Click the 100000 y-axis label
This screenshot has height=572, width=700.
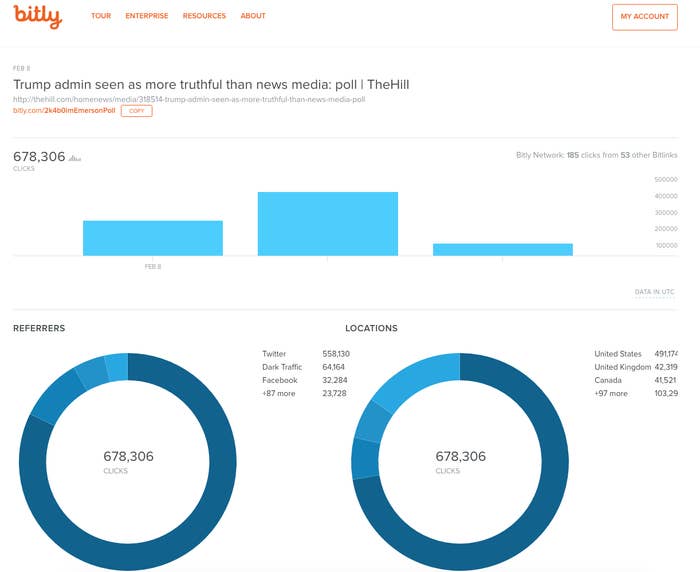pyautogui.click(x=667, y=245)
